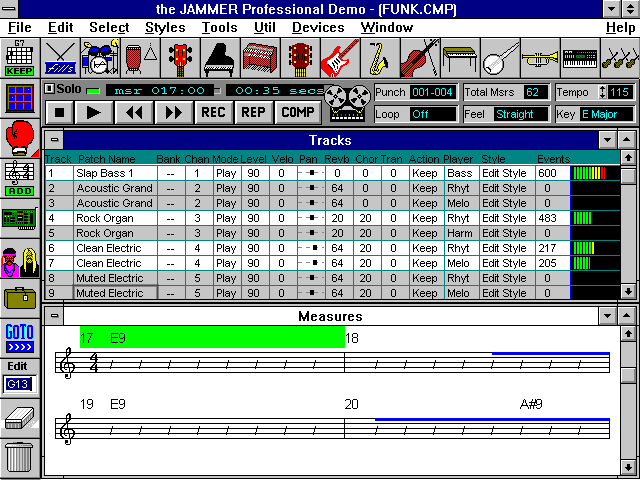The width and height of the screenshot is (640, 480).
Task: Select the grand piano instrument icon
Action: (x=220, y=59)
